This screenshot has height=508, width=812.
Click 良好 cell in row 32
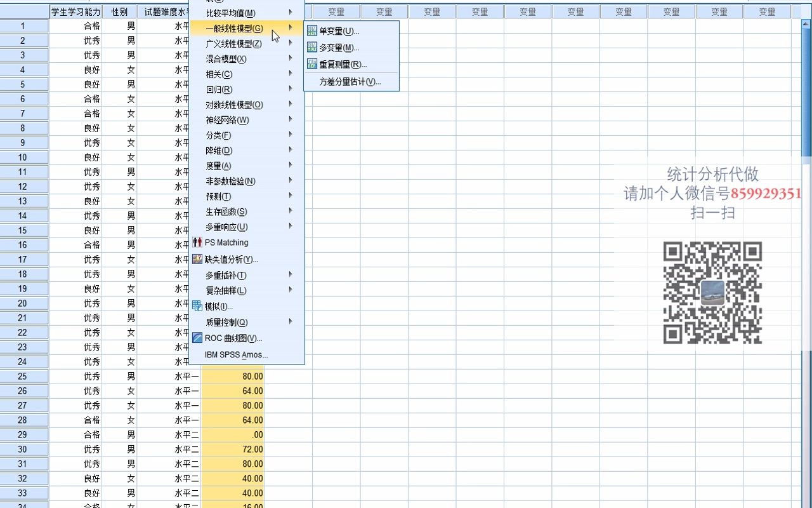click(x=75, y=478)
